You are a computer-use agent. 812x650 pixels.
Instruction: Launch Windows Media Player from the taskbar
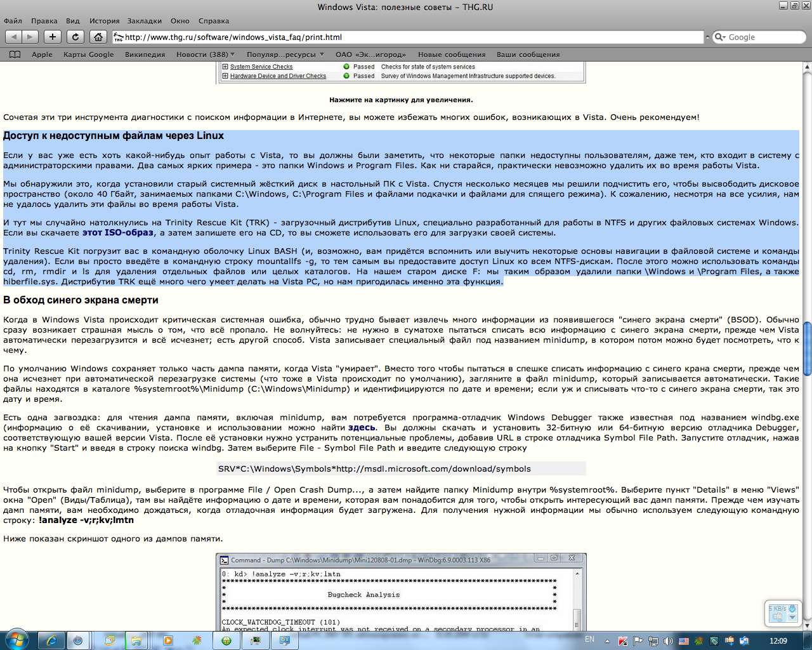[x=167, y=640]
